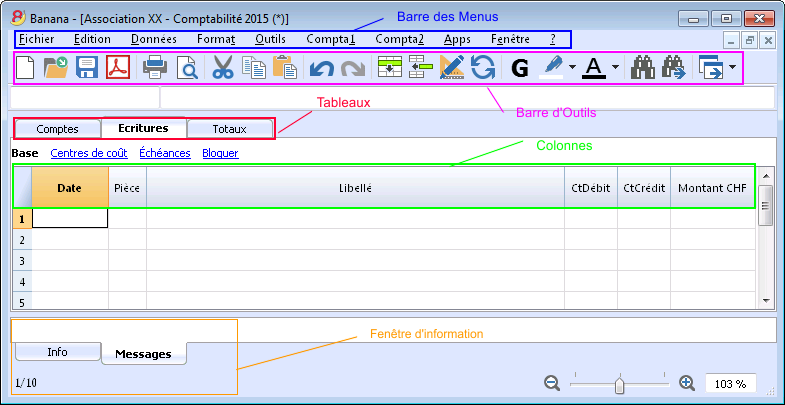Click the wide text input field below toolbar
Screen dimensions: 785x405
point(467,98)
